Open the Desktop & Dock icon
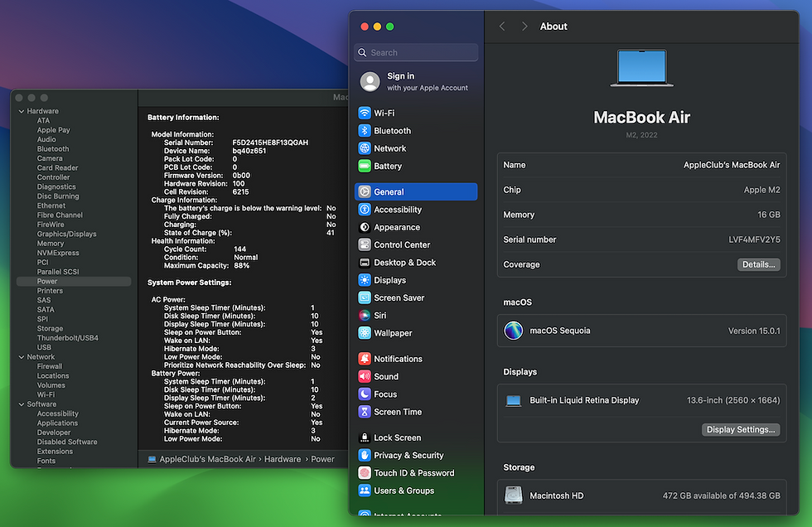The image size is (812, 527). click(365, 263)
